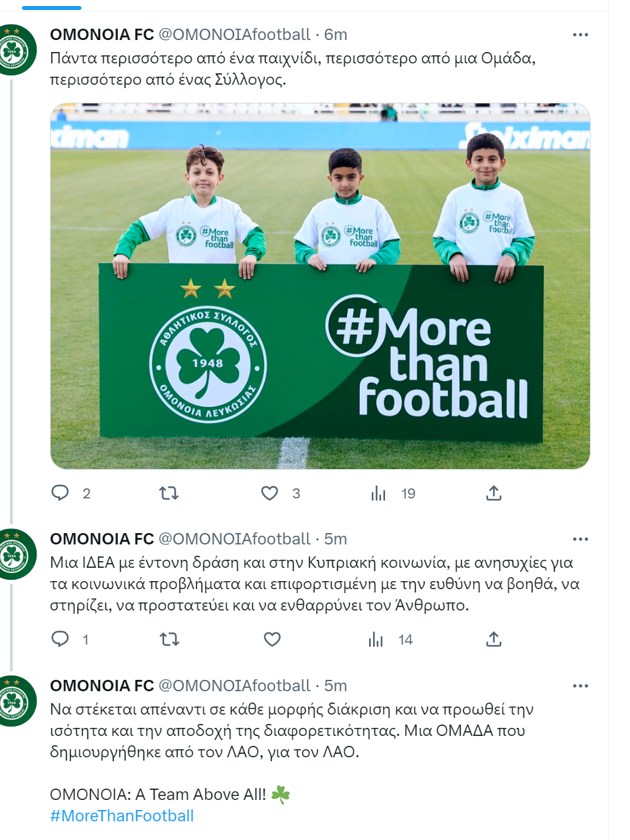
Task: Click OMONOIA avatar beside second tweet
Action: 13,554
